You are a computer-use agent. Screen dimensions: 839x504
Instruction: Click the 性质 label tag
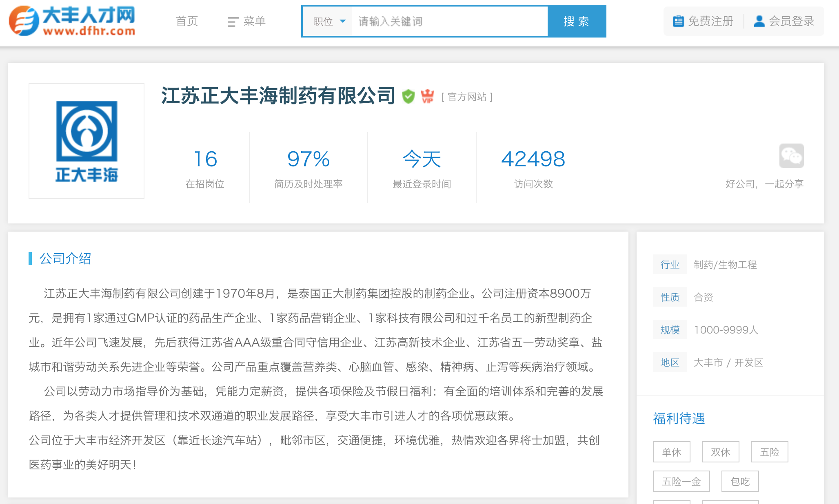click(x=670, y=297)
